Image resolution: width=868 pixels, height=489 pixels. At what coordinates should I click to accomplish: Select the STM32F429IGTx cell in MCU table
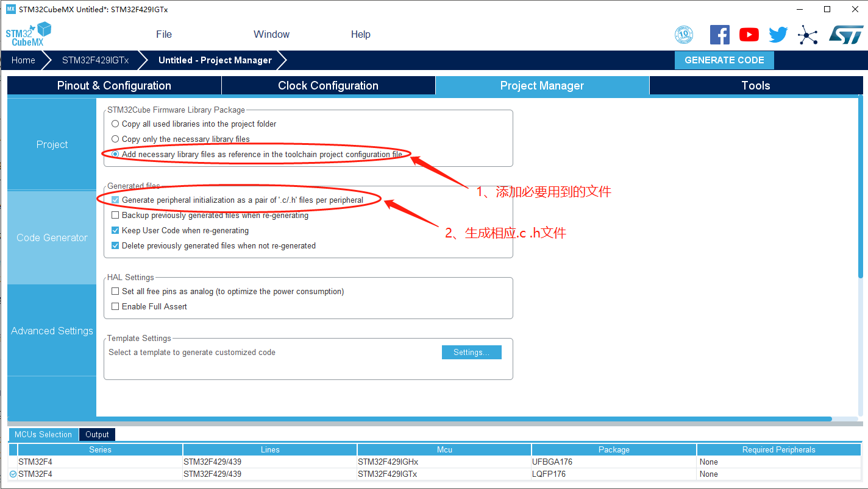tap(444, 474)
